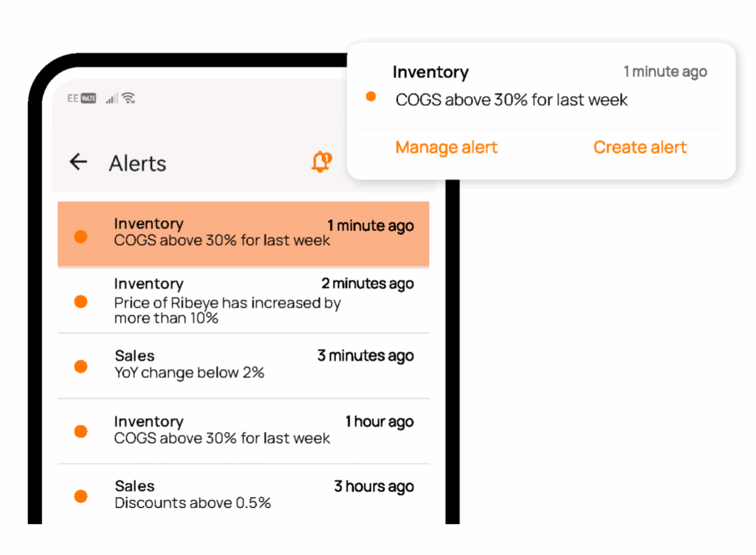Tap the back arrow next to Alerts

point(78,162)
